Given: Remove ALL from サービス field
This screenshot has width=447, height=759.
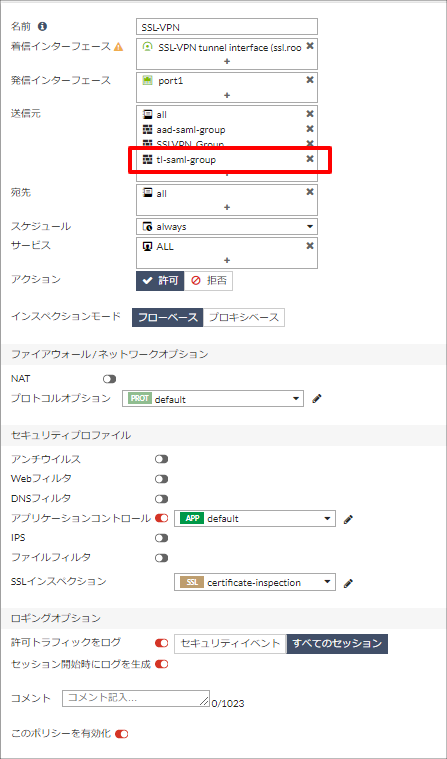Looking at the screenshot, I should click(x=309, y=246).
